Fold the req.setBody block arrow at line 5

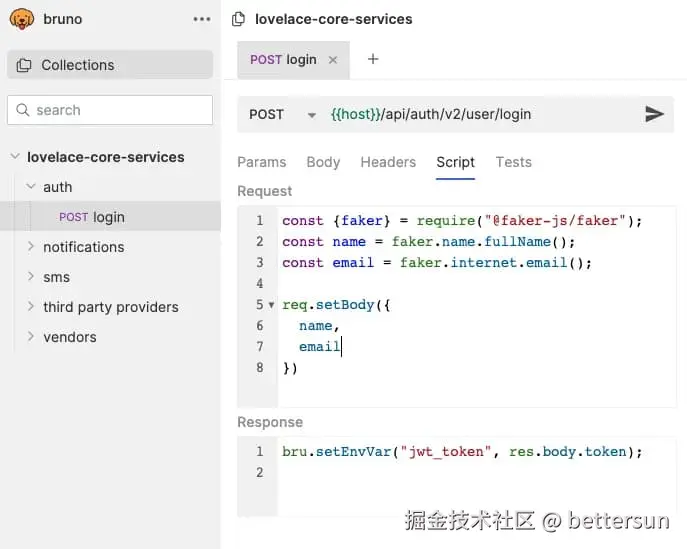tap(271, 305)
